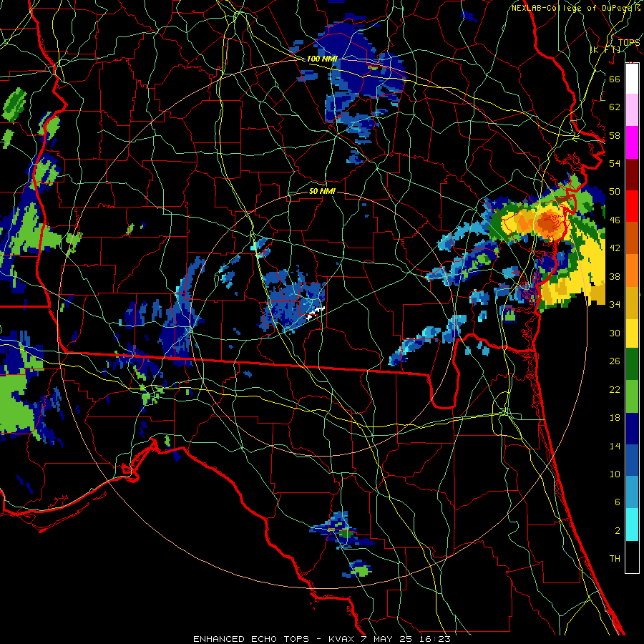Screen dimensions: 644x644
Task: Pick the dark green legend swatch
Action: pyautogui.click(x=632, y=364)
